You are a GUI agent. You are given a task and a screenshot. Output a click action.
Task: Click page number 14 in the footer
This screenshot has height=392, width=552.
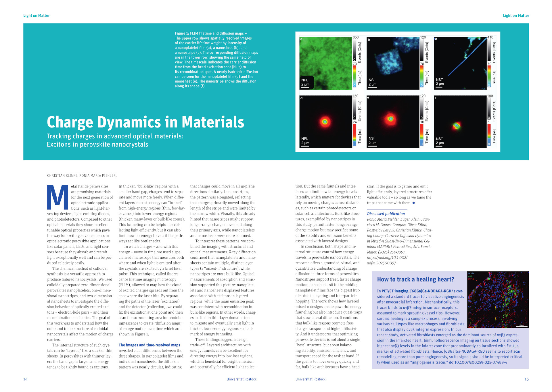tap(25, 379)
